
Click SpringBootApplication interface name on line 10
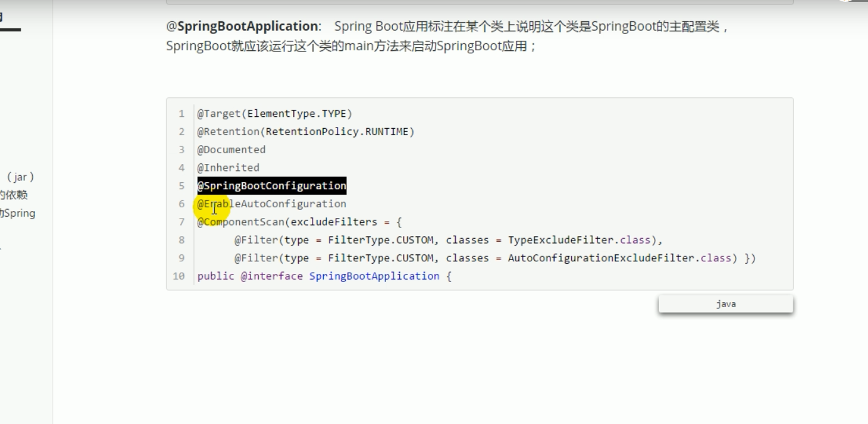[374, 276]
